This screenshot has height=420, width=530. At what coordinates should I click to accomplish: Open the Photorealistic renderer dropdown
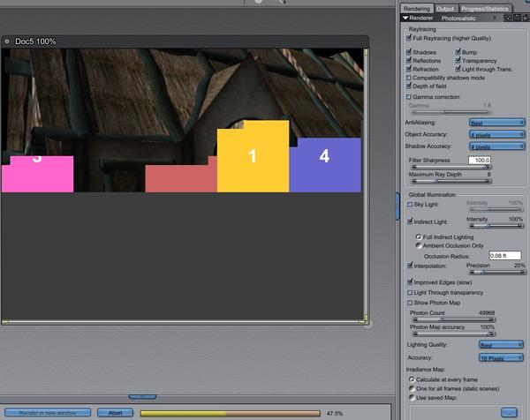pyautogui.click(x=468, y=18)
